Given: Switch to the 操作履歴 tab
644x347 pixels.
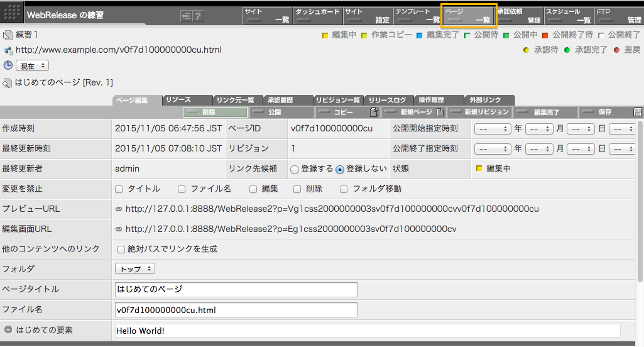Looking at the screenshot, I should click(439, 100).
